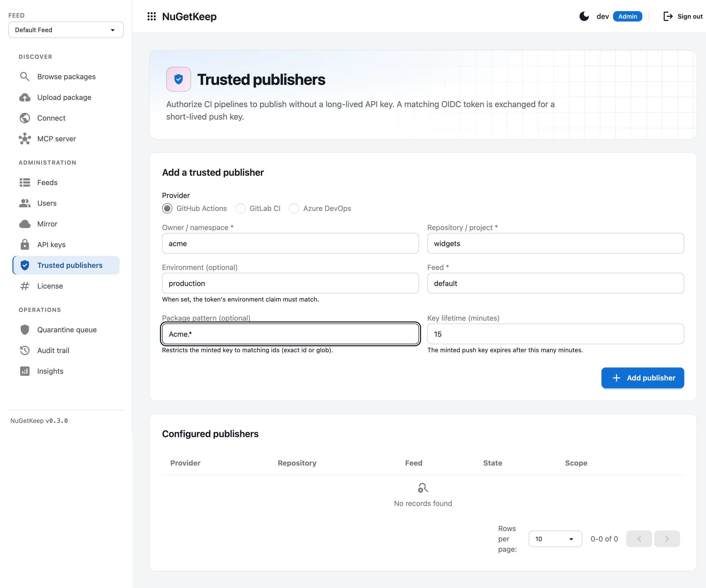Click the License hash icon

25,286
